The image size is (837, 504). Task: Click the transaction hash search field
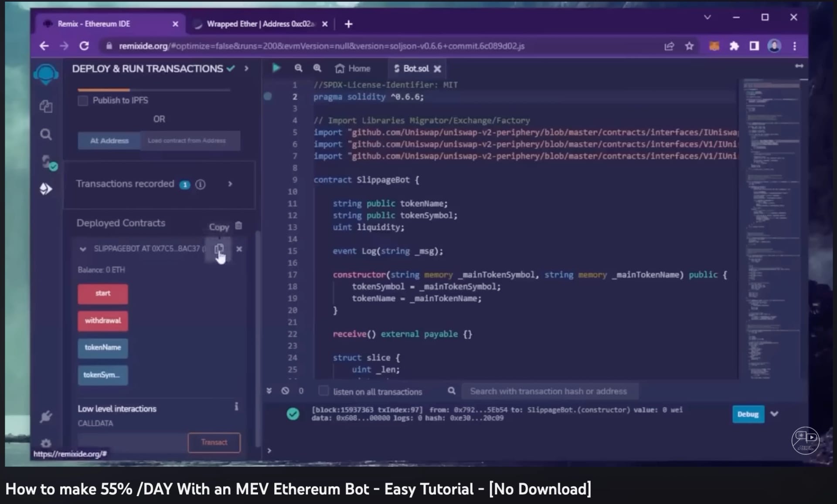pyautogui.click(x=548, y=391)
